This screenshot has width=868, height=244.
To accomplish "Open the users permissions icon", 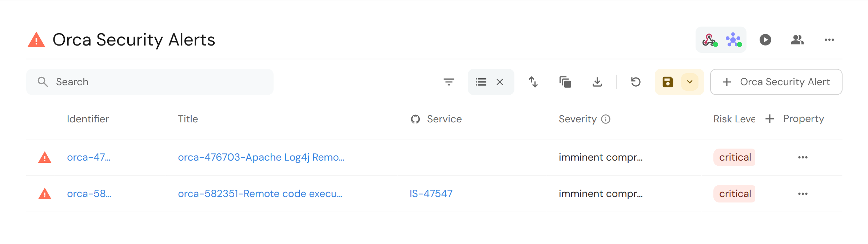I will tap(797, 40).
